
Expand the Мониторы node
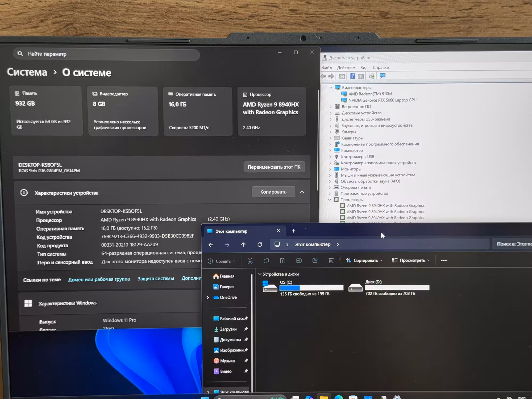point(330,169)
